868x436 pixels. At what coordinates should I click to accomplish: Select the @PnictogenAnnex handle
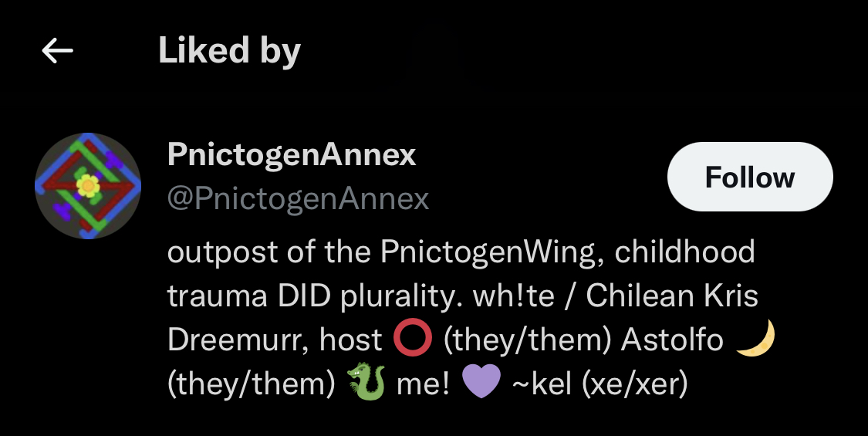tap(299, 198)
